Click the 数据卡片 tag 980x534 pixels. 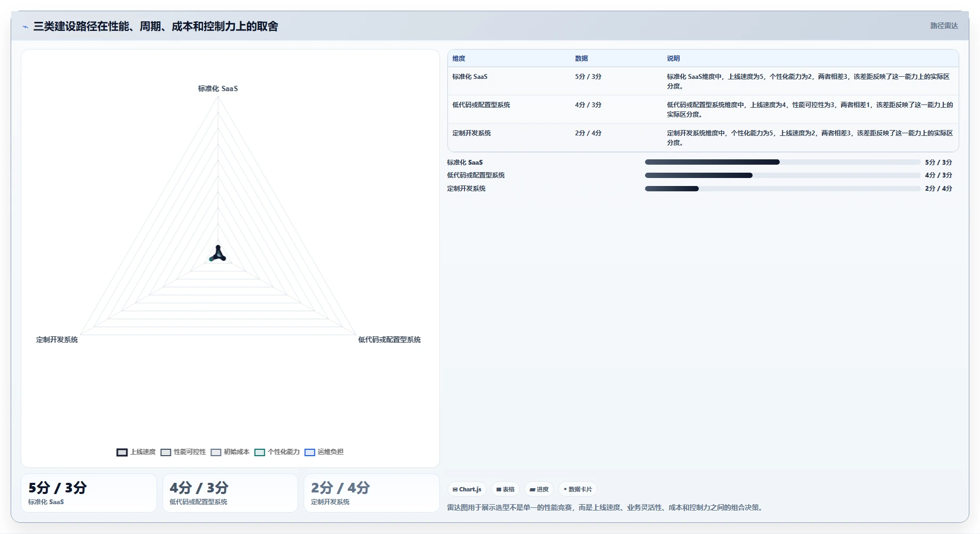[x=578, y=489]
